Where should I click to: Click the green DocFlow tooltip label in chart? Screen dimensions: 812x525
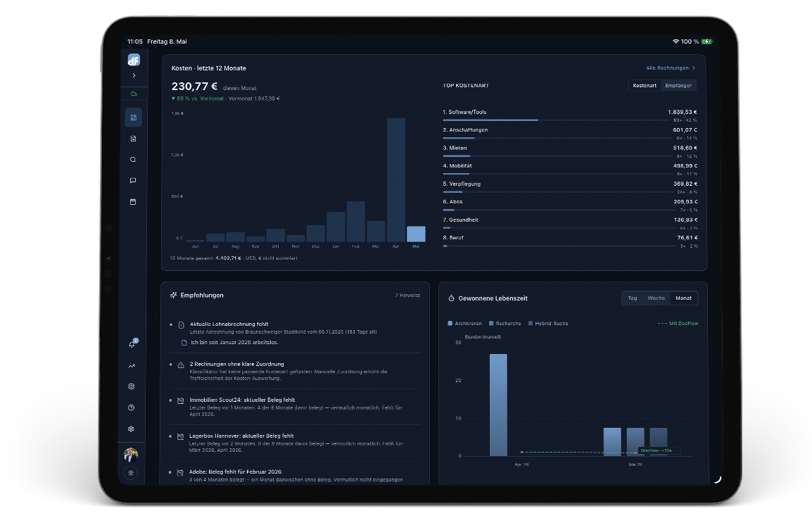[659, 450]
